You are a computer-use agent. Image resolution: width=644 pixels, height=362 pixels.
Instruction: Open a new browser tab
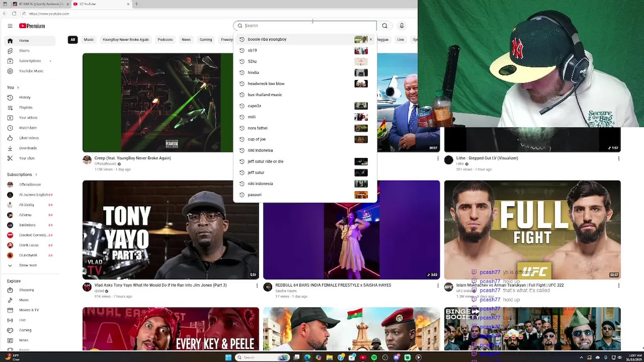136,4
